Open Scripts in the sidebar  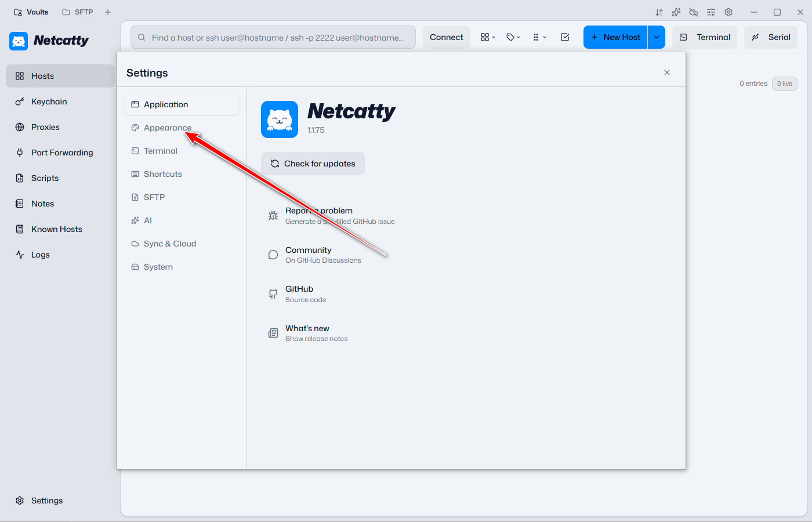pyautogui.click(x=60, y=178)
